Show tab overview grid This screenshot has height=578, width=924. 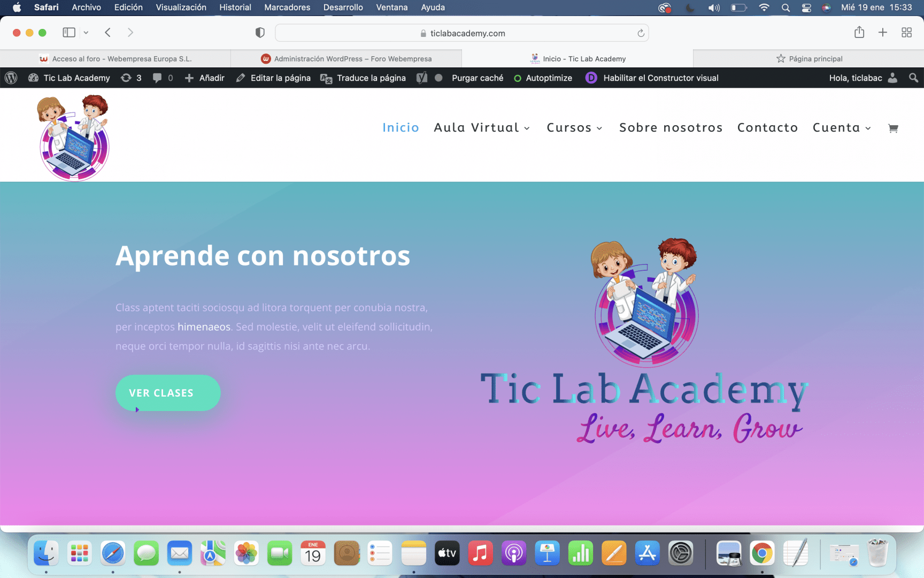906,33
